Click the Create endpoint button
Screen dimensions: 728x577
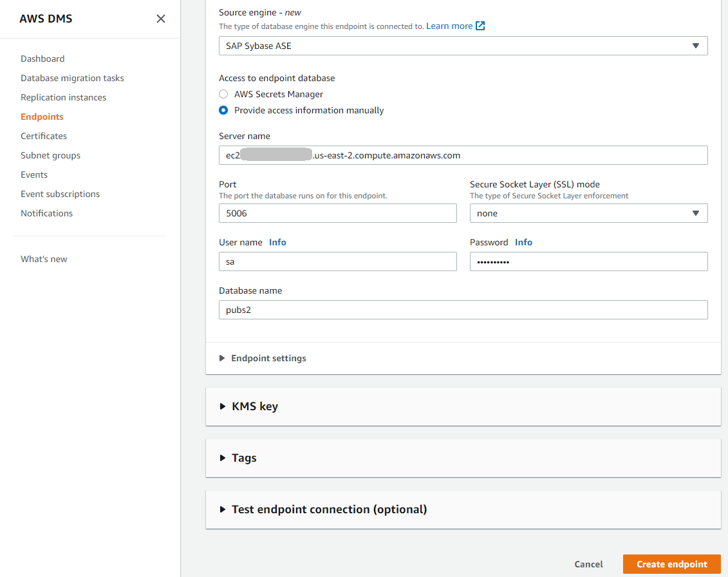pos(671,564)
